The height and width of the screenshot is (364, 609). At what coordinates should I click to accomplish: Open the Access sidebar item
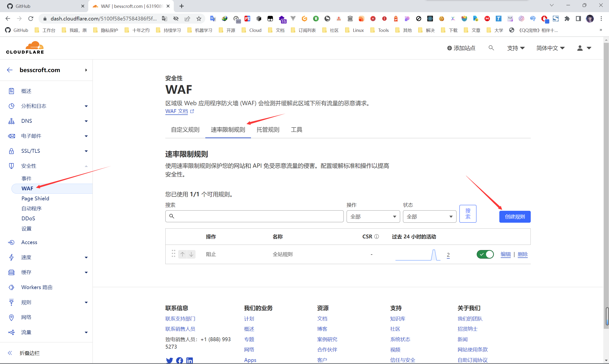tap(29, 242)
